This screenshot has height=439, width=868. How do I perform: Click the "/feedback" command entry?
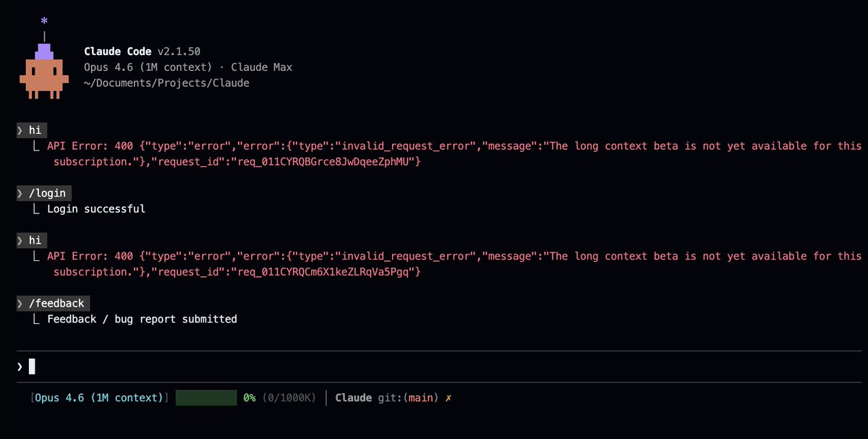coord(53,304)
